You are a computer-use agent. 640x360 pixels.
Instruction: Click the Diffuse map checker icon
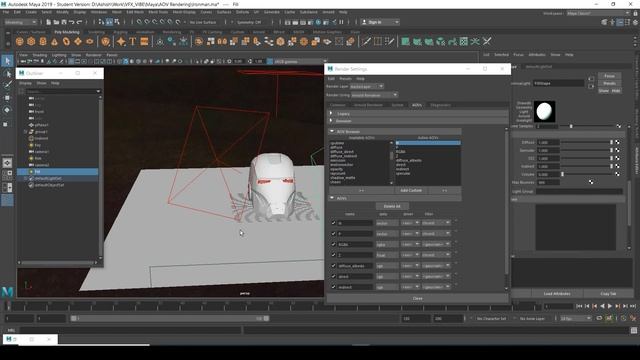(x=617, y=142)
